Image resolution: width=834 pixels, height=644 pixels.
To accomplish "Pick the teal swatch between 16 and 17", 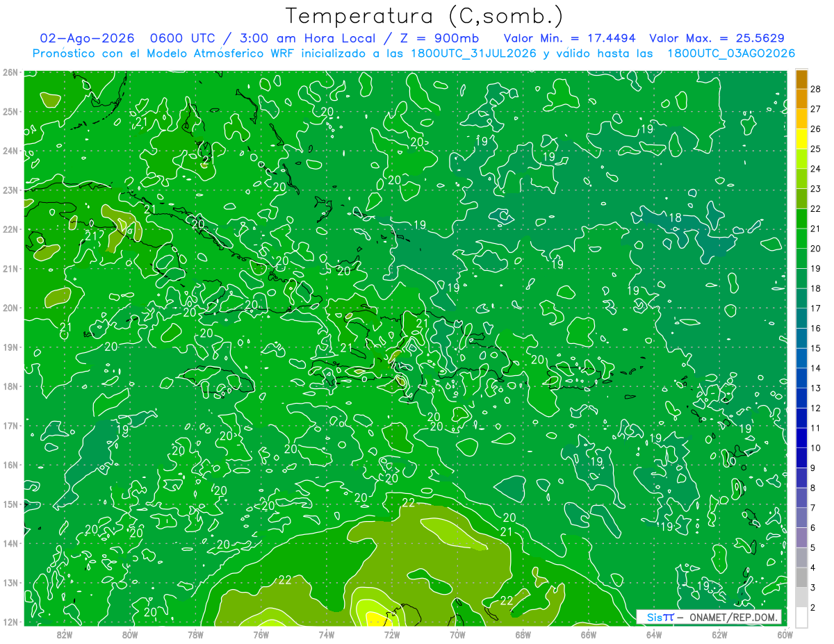I will tap(801, 318).
